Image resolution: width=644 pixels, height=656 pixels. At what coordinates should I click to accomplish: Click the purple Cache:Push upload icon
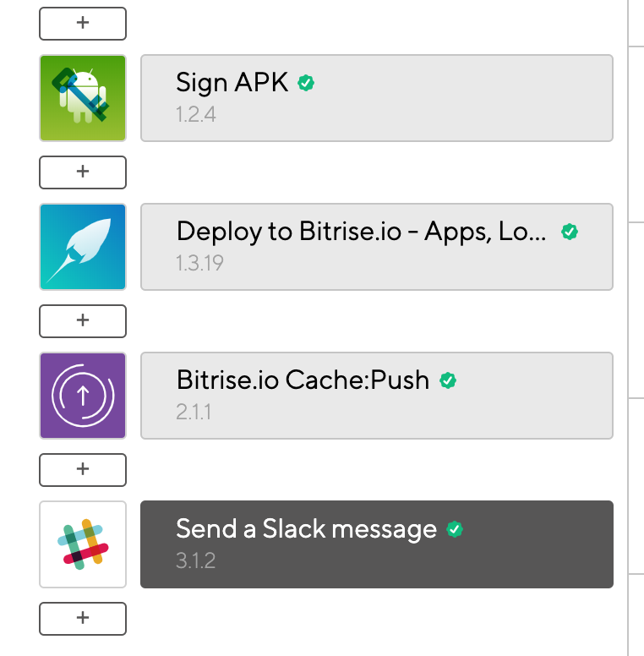click(83, 396)
